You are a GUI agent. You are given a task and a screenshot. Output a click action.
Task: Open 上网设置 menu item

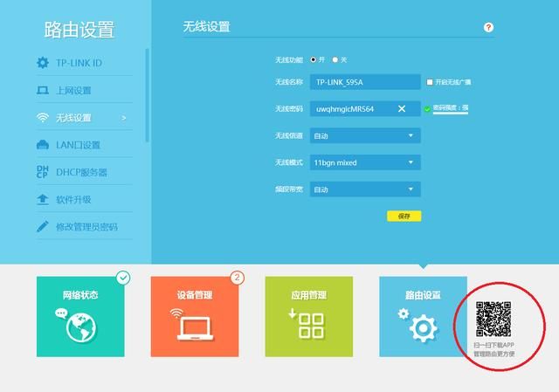(x=85, y=90)
